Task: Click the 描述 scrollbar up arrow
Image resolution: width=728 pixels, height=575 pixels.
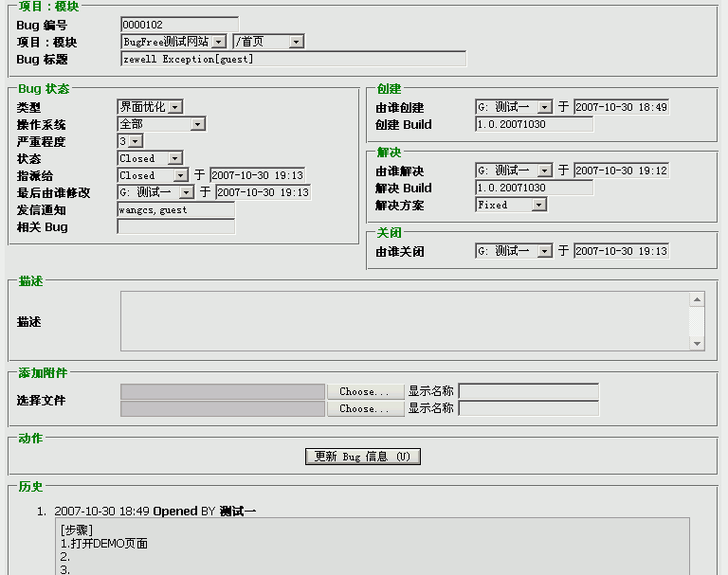Action: tap(697, 299)
